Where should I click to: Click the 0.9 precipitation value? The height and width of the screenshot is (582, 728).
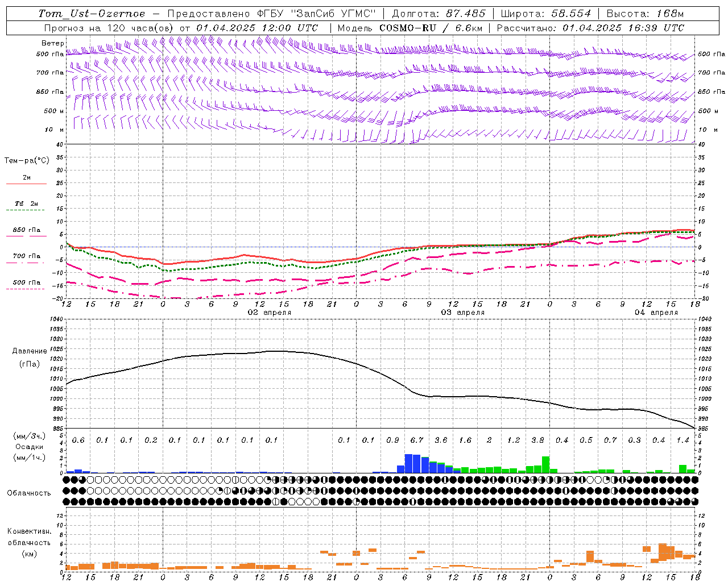(x=392, y=440)
